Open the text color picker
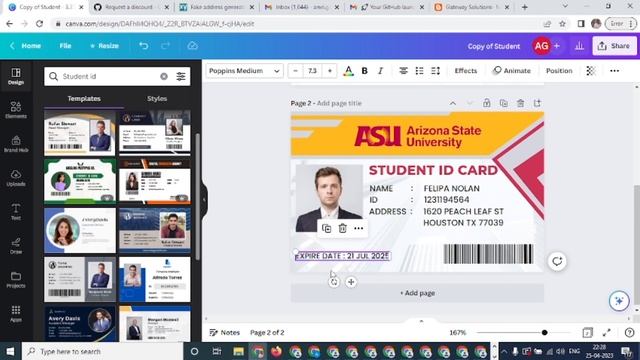Viewport: 640px width, 360px height. point(348,71)
